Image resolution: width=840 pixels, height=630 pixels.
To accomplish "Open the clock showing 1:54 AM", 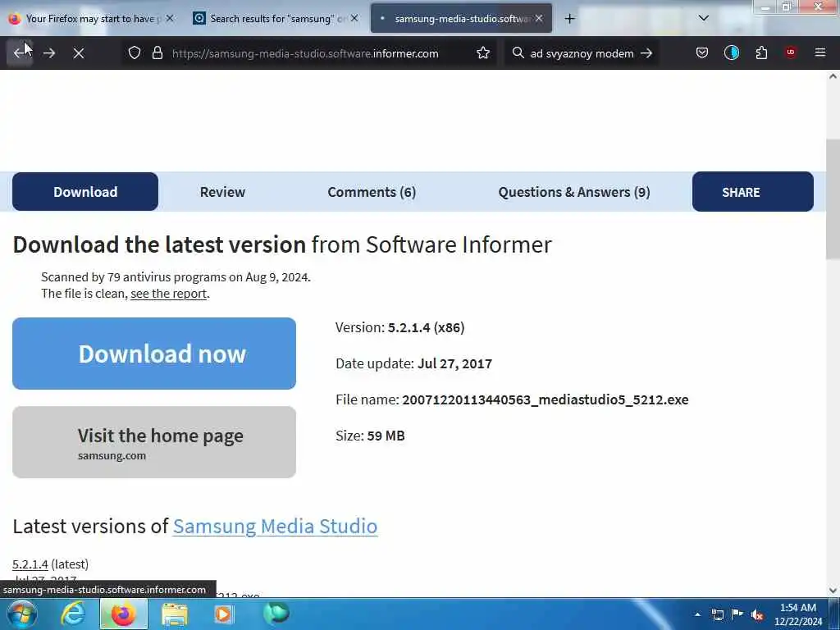I will coord(797,614).
